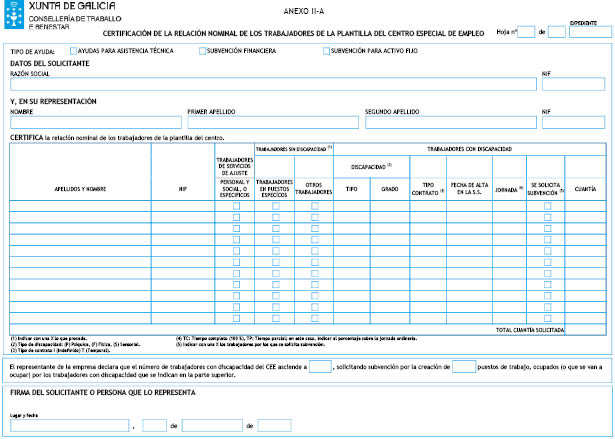Tick first row Trabajadores en puestos específicos box

pyautogui.click(x=275, y=205)
